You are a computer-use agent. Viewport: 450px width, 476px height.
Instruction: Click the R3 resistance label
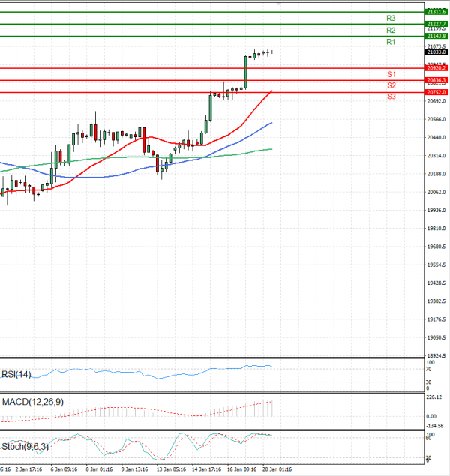tap(391, 18)
